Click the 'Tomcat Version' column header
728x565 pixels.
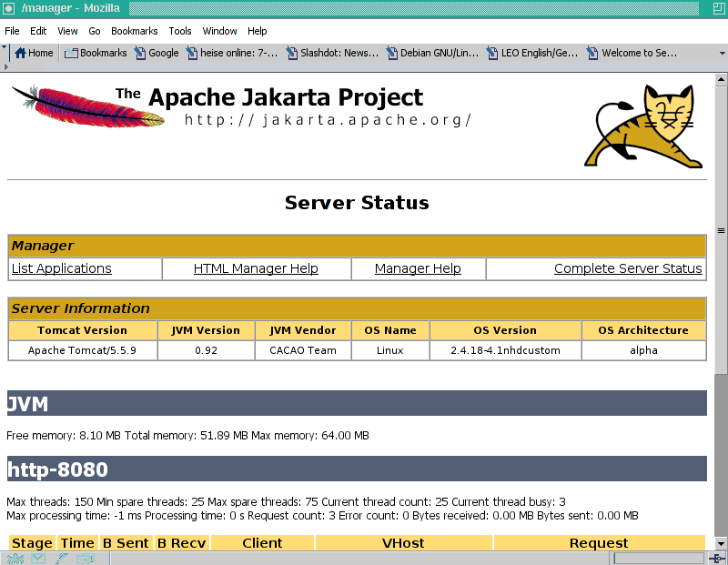(82, 330)
